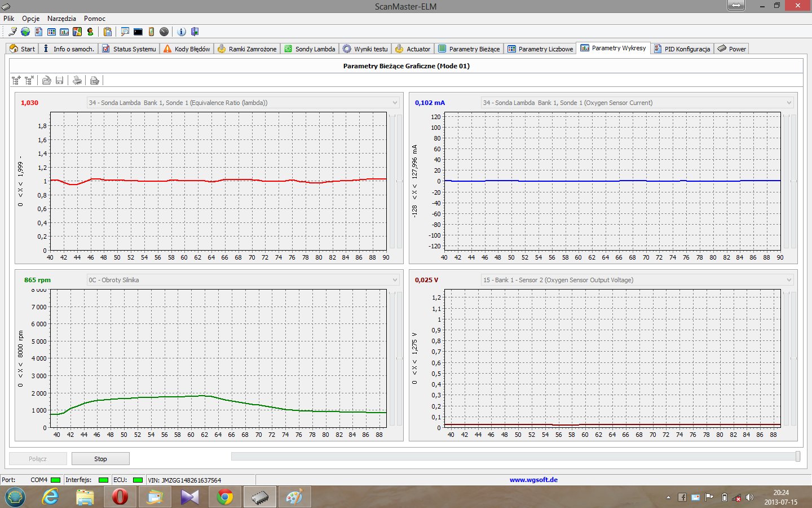Open the Sondy Lambda tab
This screenshot has width=812, height=508.
pos(310,49)
